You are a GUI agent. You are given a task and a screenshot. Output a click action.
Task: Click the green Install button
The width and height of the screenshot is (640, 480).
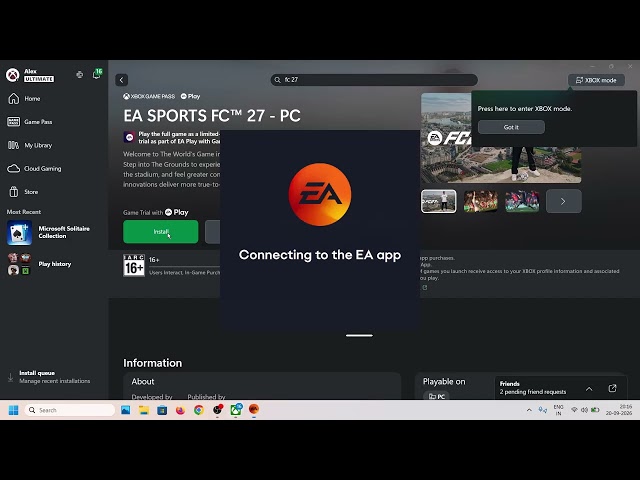pyautogui.click(x=160, y=232)
